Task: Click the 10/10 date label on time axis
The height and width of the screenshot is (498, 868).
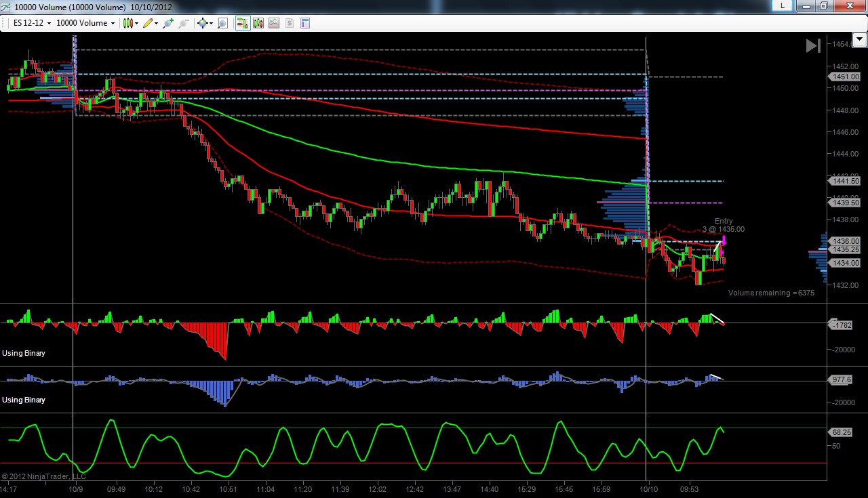Action: coord(649,489)
